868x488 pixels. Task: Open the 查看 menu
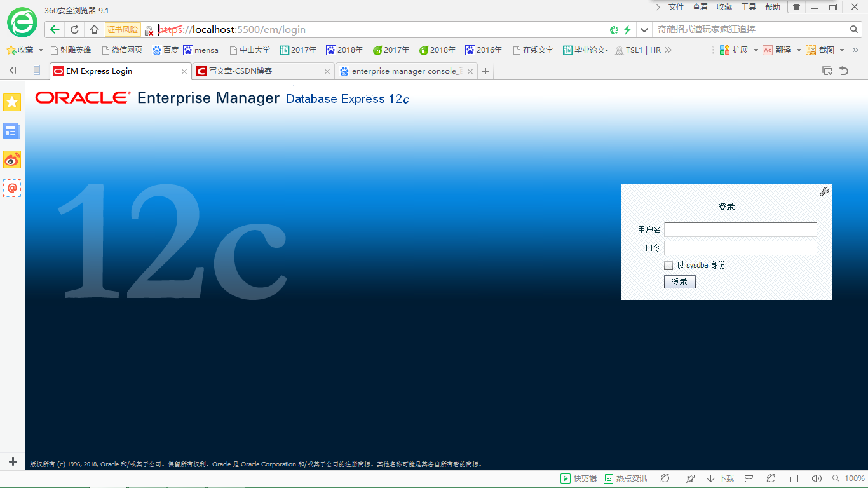tap(700, 7)
